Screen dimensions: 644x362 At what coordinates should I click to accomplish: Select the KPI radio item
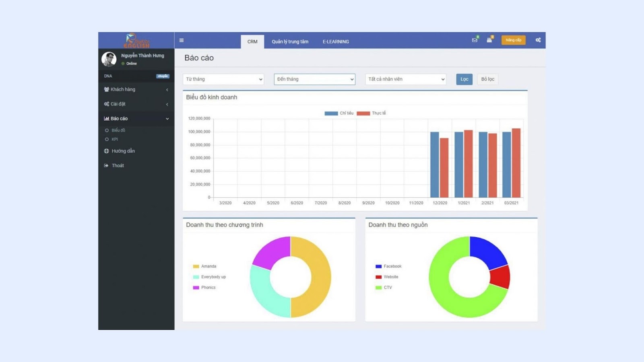tap(107, 139)
